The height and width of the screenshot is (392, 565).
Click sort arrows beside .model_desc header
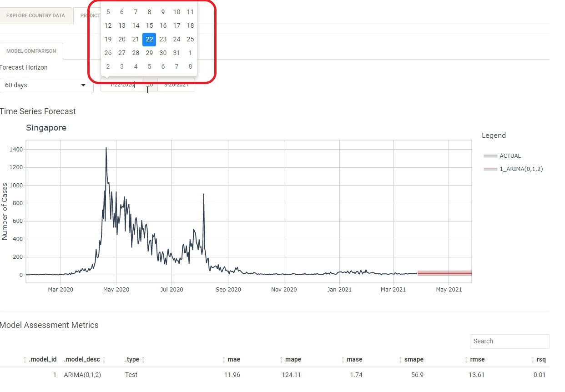point(104,360)
